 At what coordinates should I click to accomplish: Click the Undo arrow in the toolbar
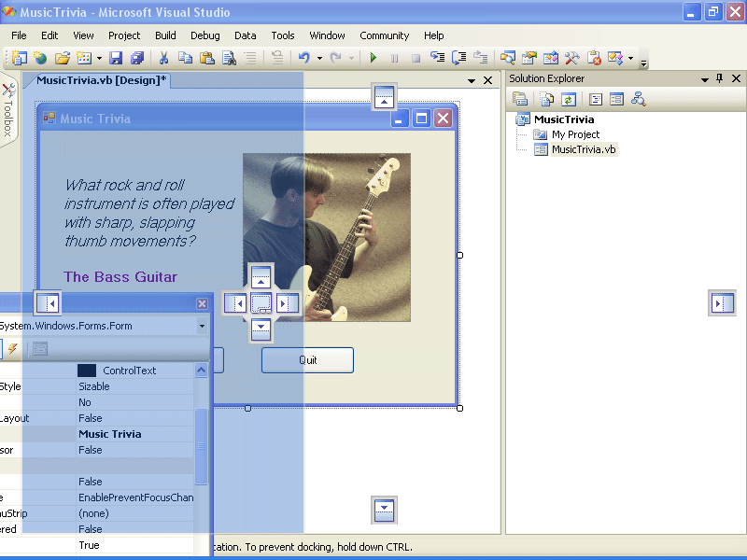click(x=303, y=58)
